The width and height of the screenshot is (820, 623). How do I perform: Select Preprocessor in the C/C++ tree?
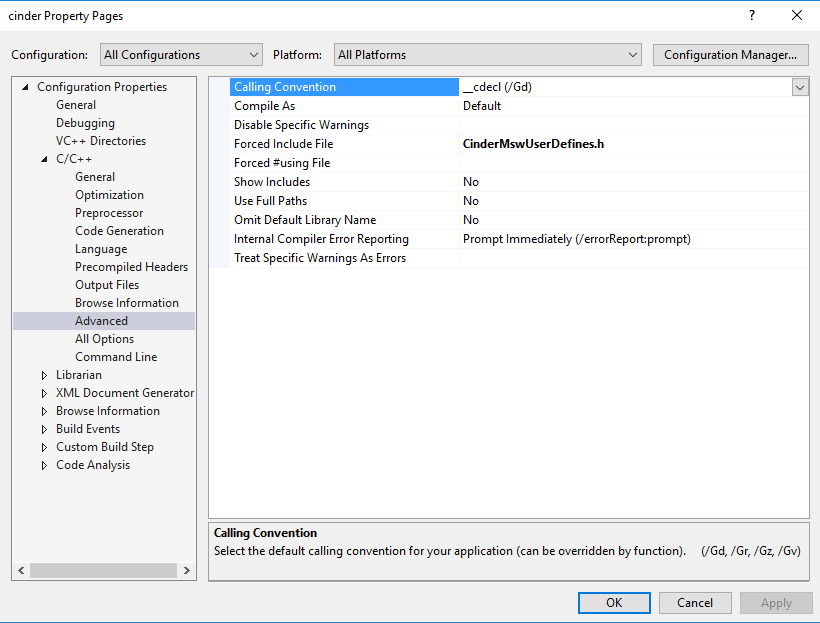[108, 213]
